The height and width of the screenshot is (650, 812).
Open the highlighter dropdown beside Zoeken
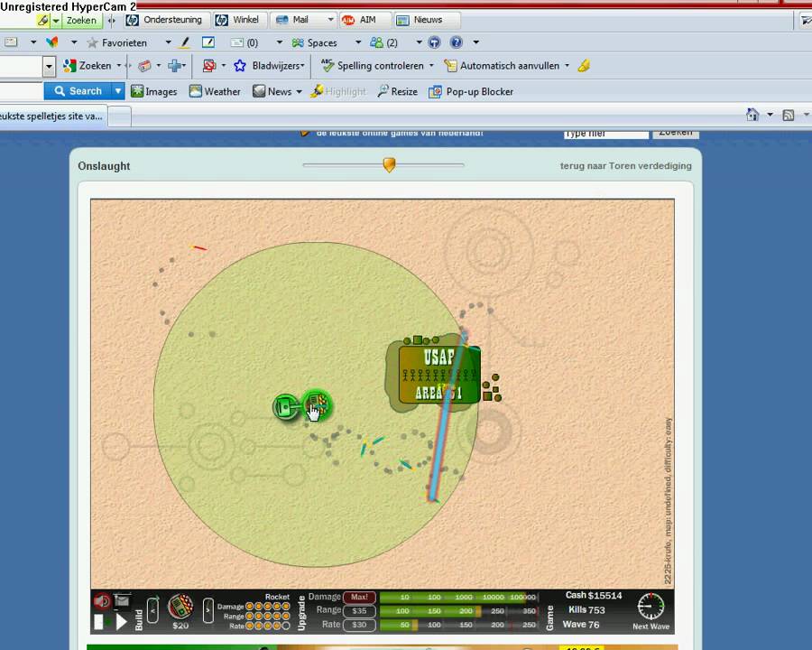tap(55, 21)
